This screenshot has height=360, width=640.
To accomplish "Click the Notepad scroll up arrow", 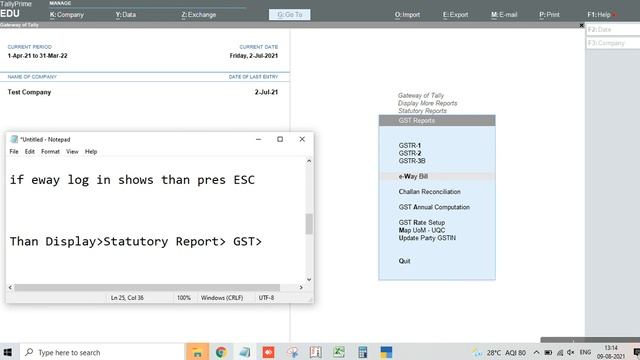I will [309, 161].
